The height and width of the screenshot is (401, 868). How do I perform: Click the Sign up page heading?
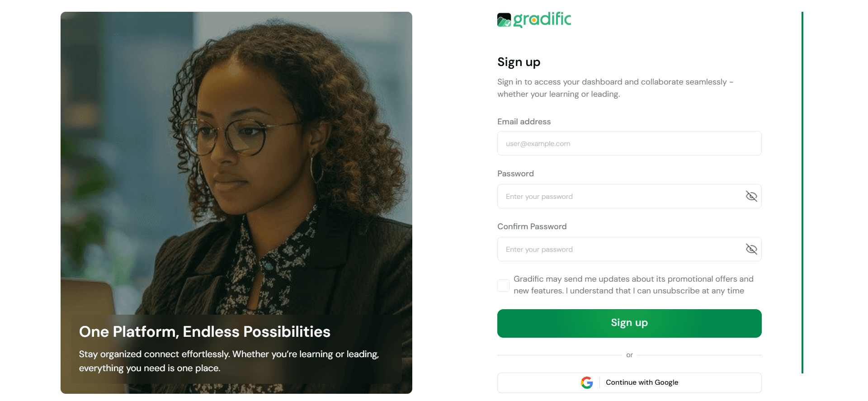click(x=519, y=62)
